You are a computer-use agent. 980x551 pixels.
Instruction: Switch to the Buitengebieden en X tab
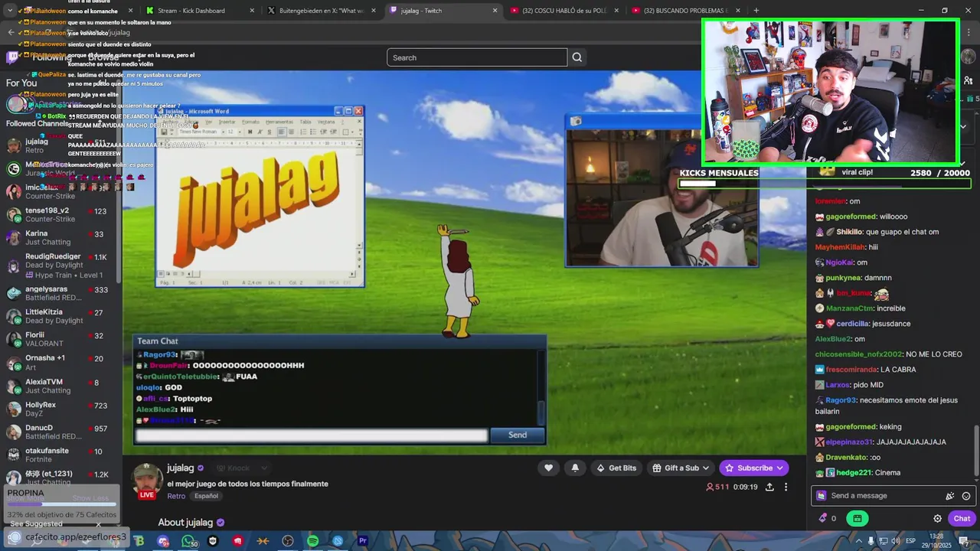(x=322, y=11)
